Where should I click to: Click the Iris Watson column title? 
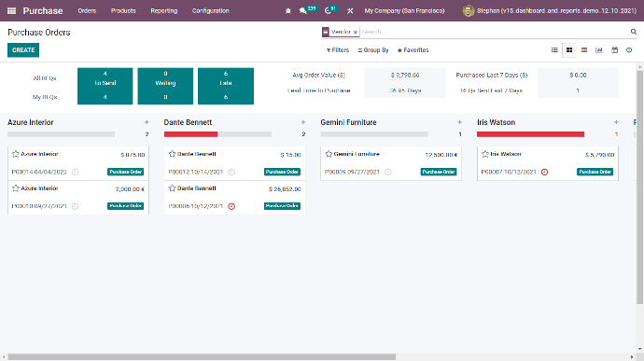pyautogui.click(x=496, y=122)
